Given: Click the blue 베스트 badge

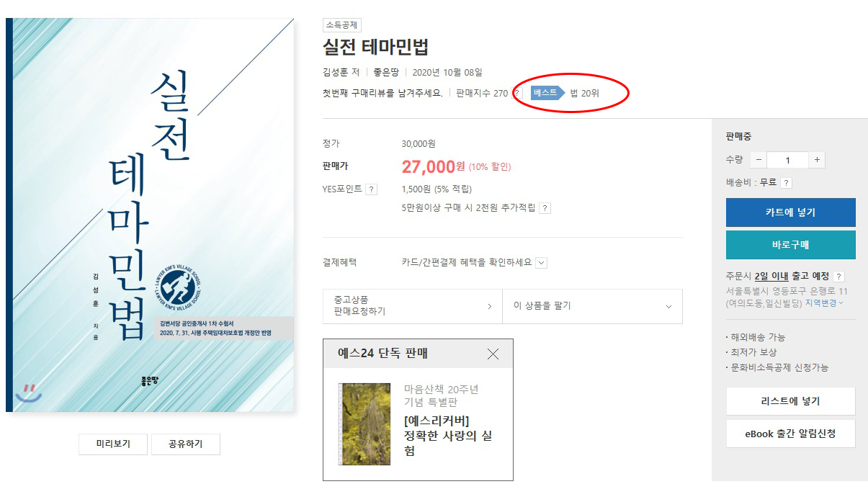Looking at the screenshot, I should pyautogui.click(x=547, y=93).
